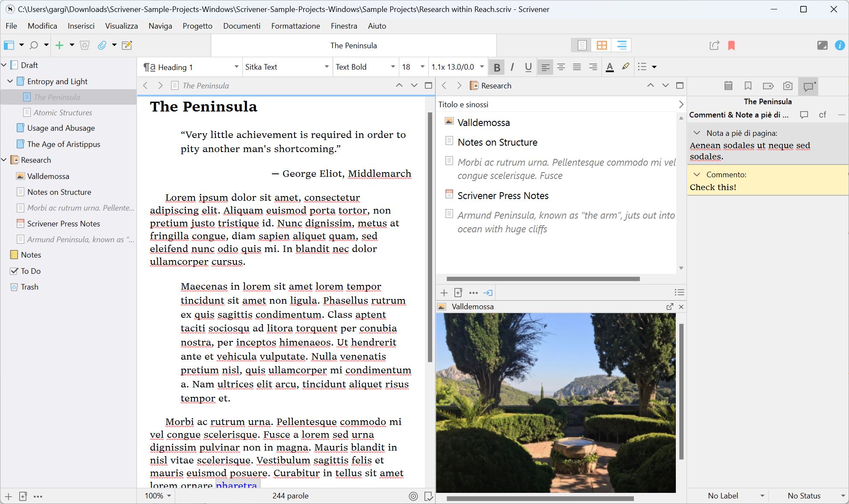This screenshot has width=849, height=504.
Task: Switch to Outliner view mode
Action: pyautogui.click(x=621, y=45)
